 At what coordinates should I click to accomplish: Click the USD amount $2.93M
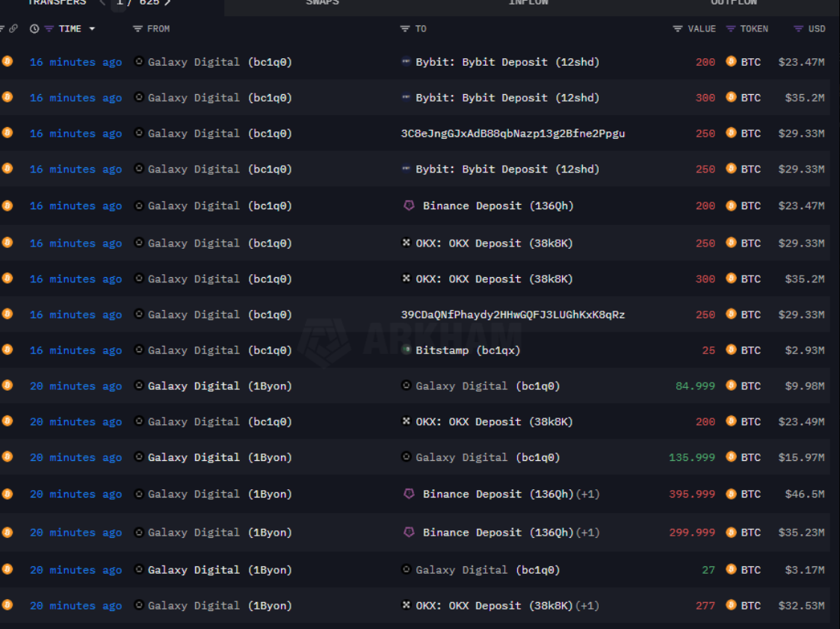tap(805, 350)
